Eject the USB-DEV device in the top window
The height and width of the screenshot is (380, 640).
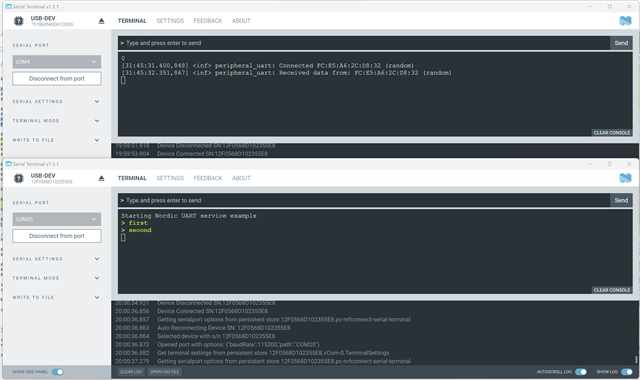[x=102, y=21]
